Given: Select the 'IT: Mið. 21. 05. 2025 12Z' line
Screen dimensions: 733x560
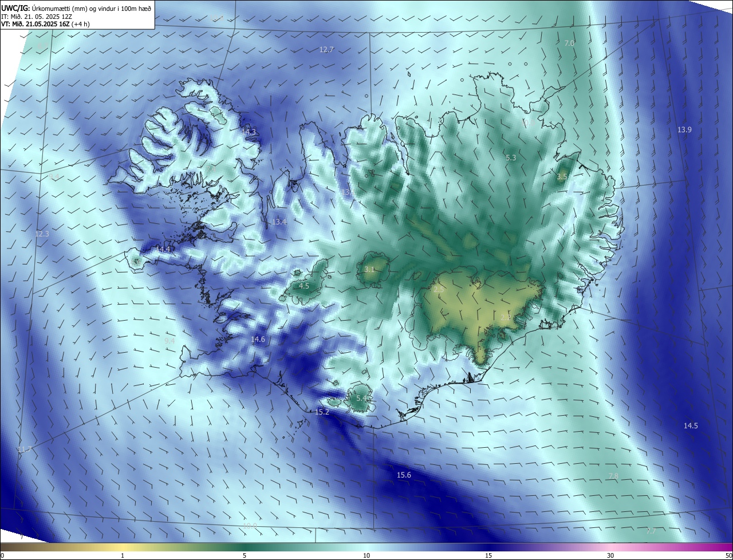Looking at the screenshot, I should 36,16.
